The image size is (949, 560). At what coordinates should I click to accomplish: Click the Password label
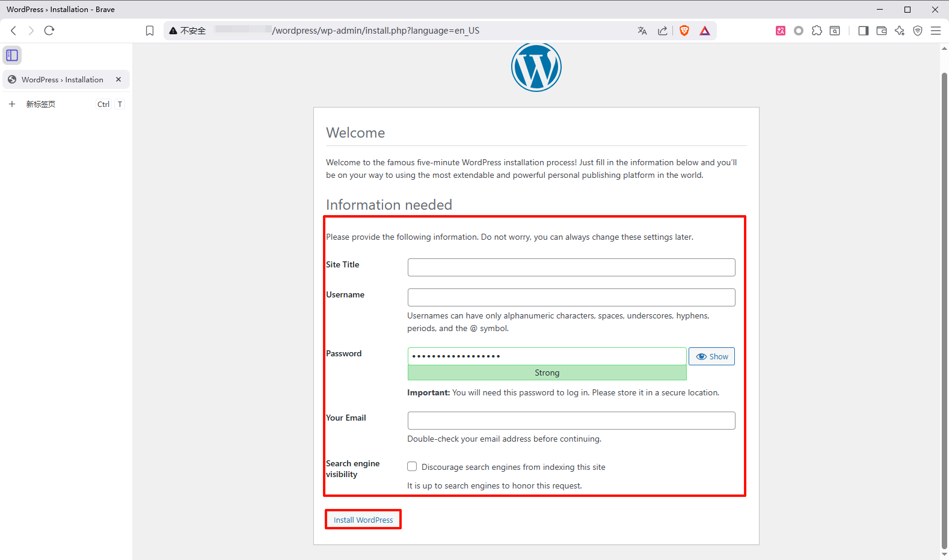tap(344, 353)
